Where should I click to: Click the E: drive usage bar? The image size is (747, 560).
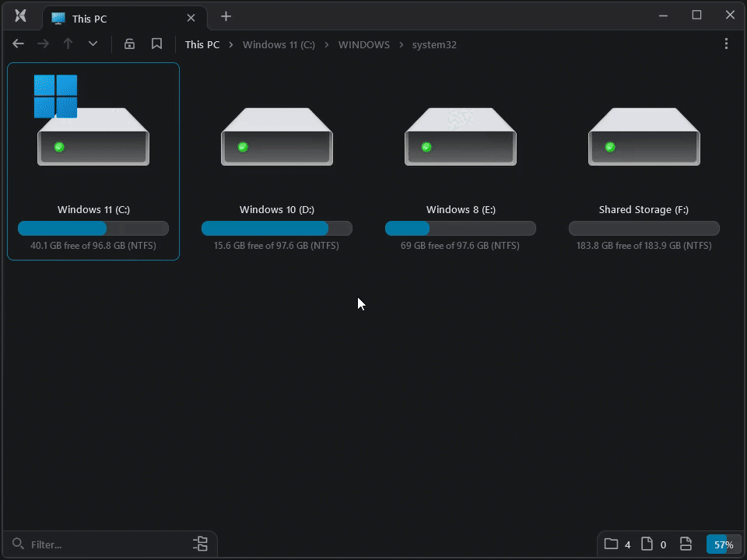(x=461, y=229)
